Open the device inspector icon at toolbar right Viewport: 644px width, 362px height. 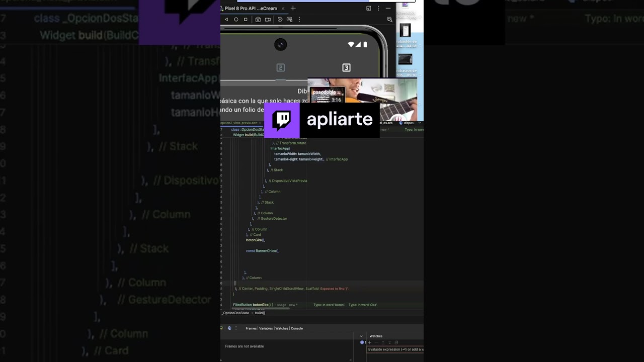click(x=389, y=19)
